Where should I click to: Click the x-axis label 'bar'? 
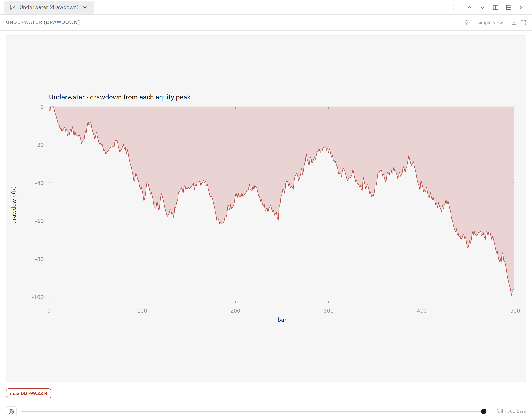click(x=282, y=320)
